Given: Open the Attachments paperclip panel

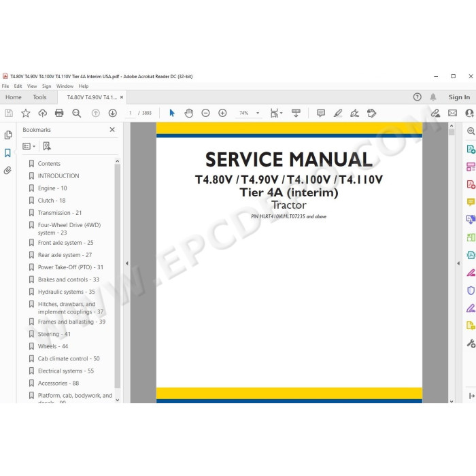Looking at the screenshot, I should [8, 170].
